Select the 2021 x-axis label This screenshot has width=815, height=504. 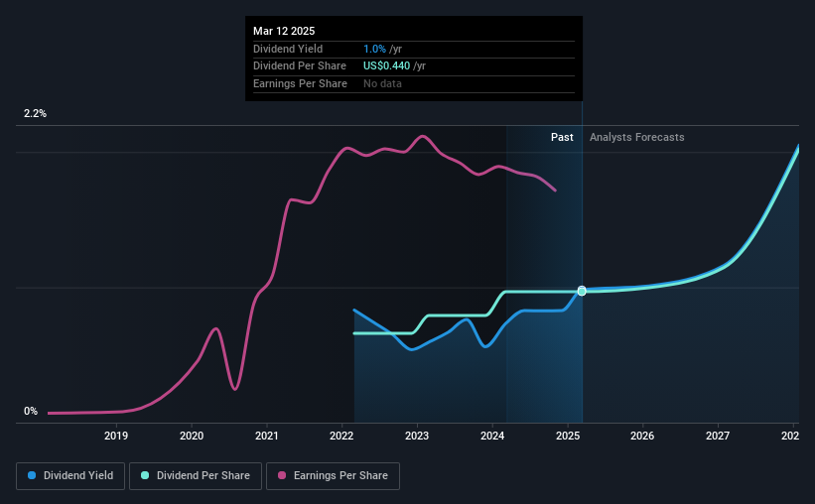tap(267, 436)
